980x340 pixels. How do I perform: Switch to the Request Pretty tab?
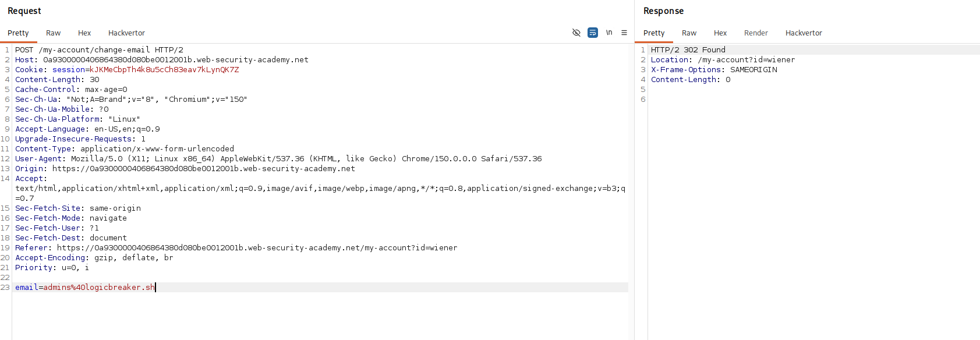[x=18, y=33]
